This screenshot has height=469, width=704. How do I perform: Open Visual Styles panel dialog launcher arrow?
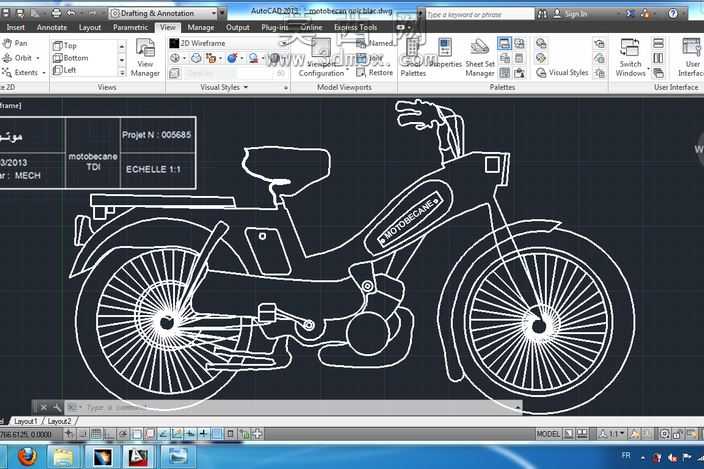(286, 88)
